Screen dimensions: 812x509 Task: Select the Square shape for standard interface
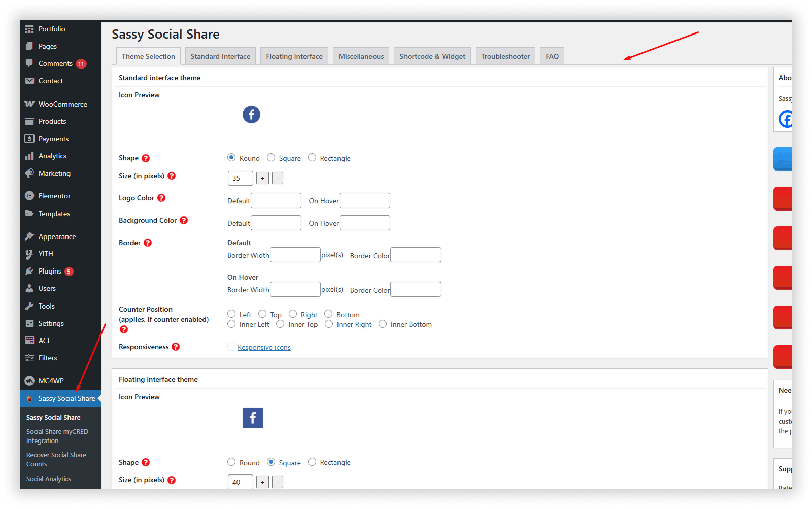pos(271,158)
